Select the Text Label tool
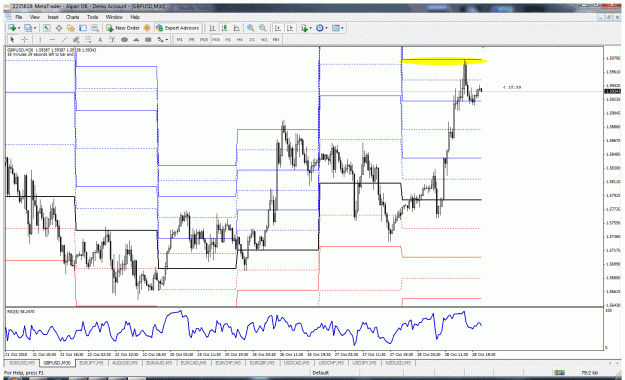Viewport: 625px width, 380px height. 112,39
